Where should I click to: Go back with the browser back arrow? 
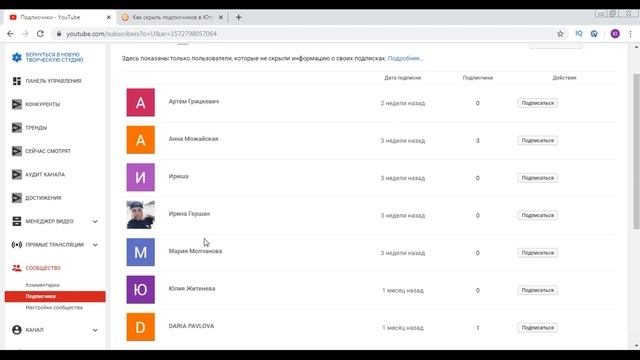(10, 34)
